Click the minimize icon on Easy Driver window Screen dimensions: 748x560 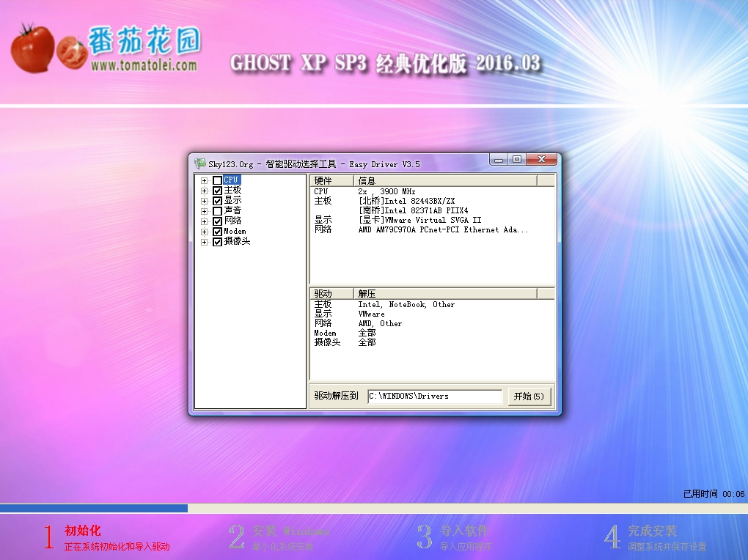pyautogui.click(x=499, y=158)
